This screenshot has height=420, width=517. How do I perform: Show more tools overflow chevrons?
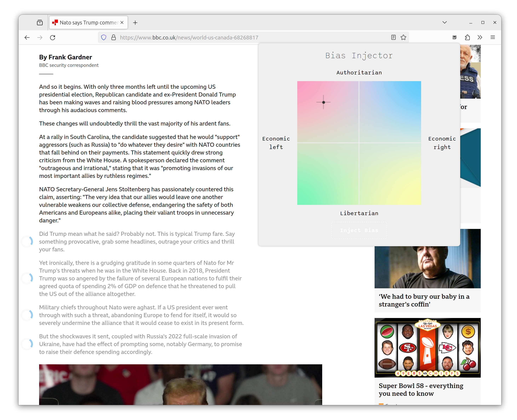480,37
